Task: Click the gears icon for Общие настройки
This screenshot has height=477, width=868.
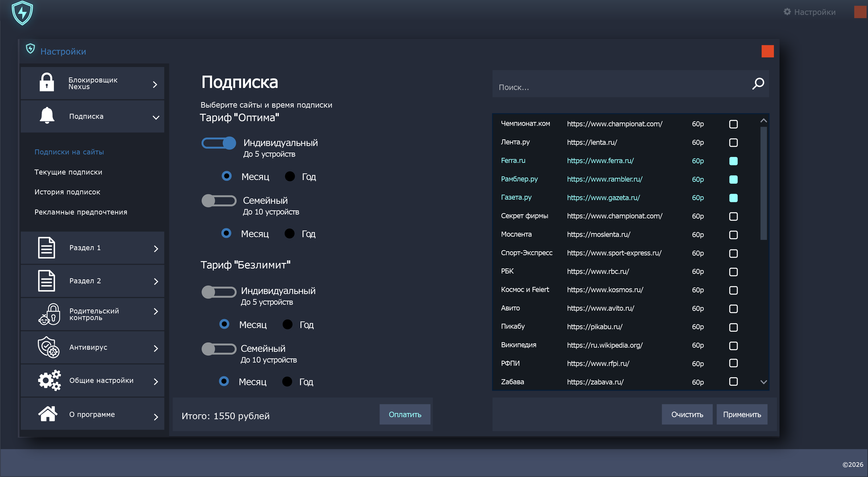Action: (x=49, y=380)
